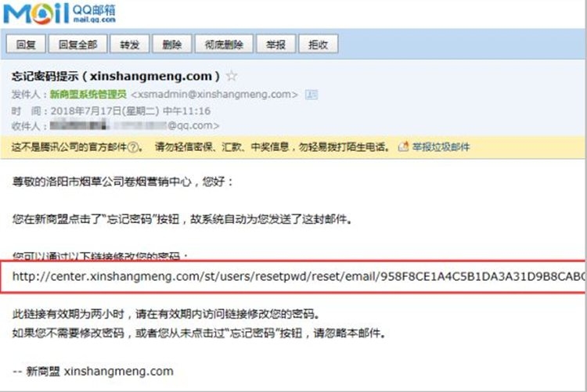Viewport: 587px width, 392px height.
Task: Reject the sender using 拒收
Action: coord(319,44)
